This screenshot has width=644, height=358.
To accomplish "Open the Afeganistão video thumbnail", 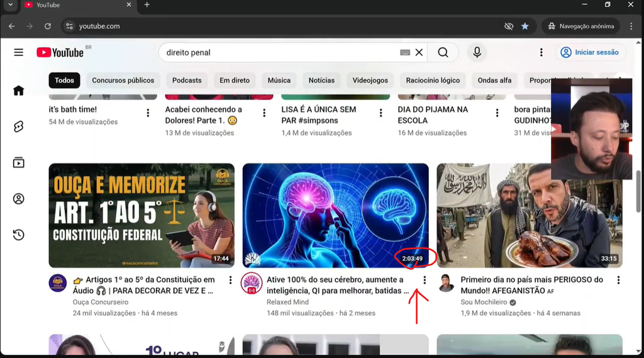I will 530,215.
